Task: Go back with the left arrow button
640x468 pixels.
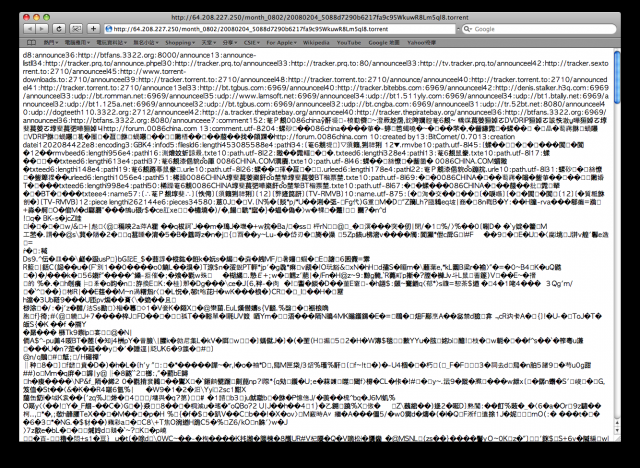Action: coord(30,29)
